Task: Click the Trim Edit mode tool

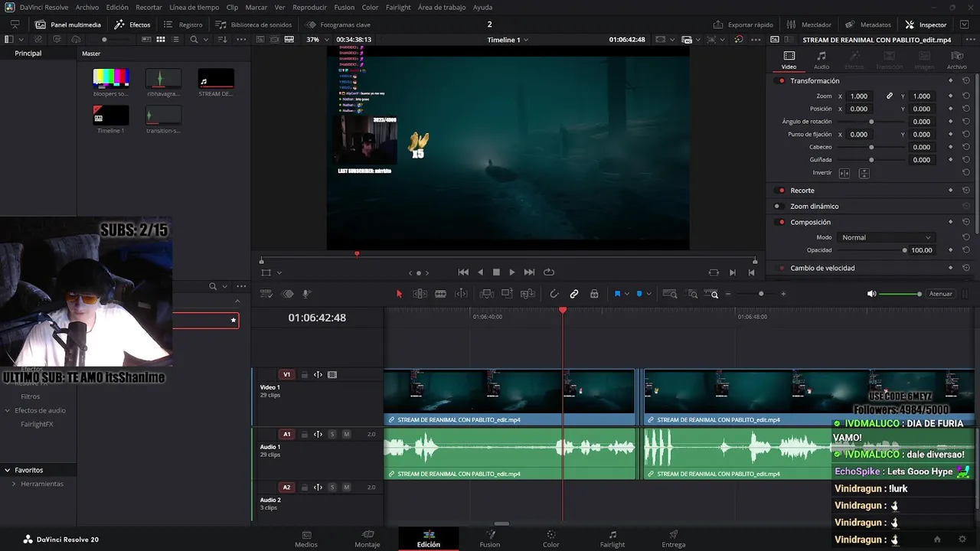Action: 420,294
